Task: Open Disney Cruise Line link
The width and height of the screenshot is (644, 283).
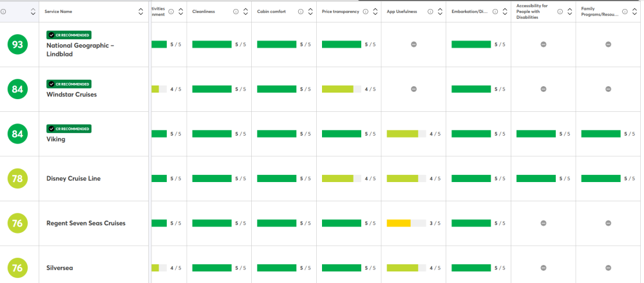Action: (x=73, y=178)
